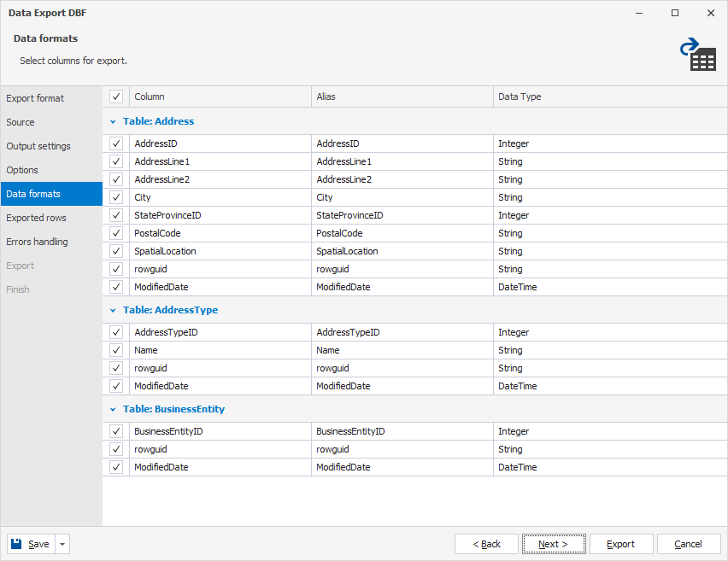This screenshot has height=561, width=728.
Task: Uncheck the PostalCode column checkbox
Action: click(116, 233)
